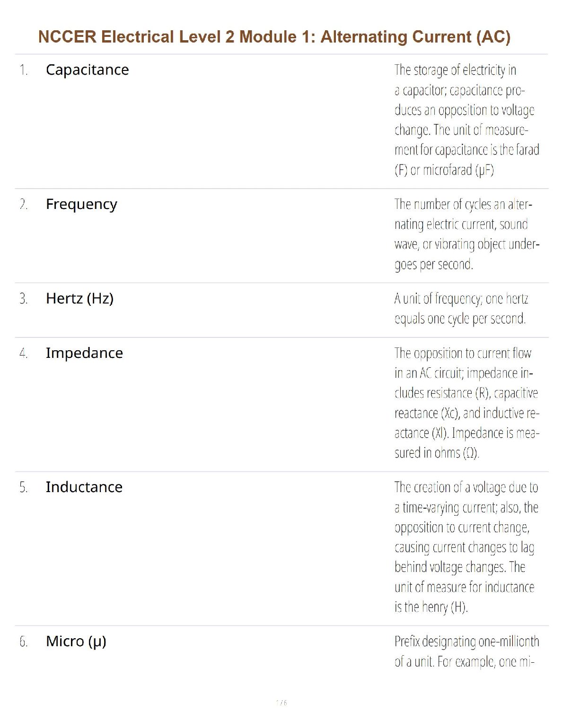
Task: Select the Hertz (Hz) term
Action: pos(79,298)
